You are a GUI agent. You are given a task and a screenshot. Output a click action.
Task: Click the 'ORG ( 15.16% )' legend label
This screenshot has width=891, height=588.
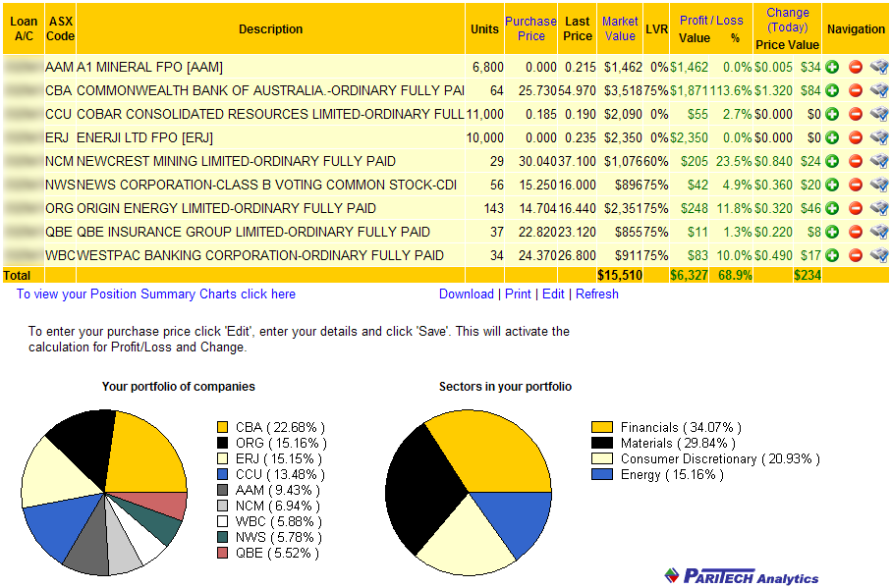[x=281, y=443]
